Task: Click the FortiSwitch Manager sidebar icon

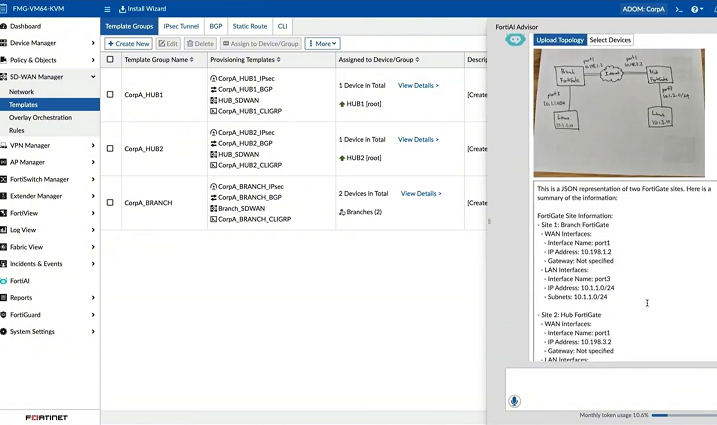Action: tap(4, 179)
